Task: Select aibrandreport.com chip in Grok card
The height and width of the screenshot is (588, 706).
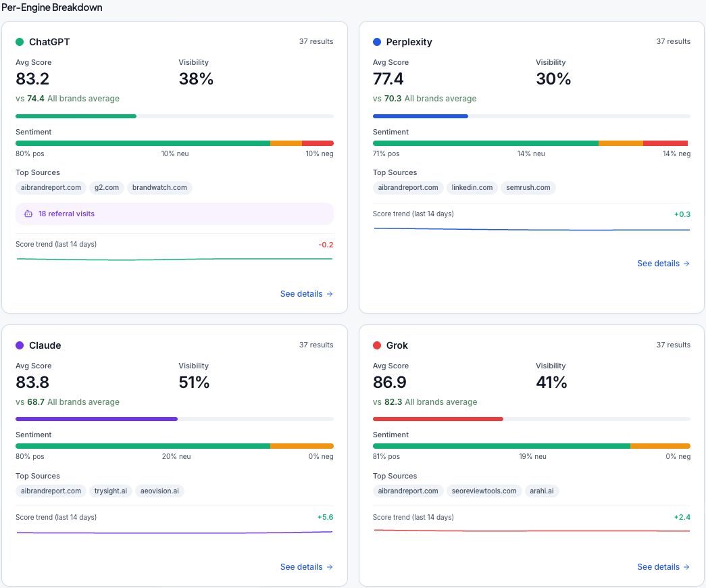Action: [408, 491]
